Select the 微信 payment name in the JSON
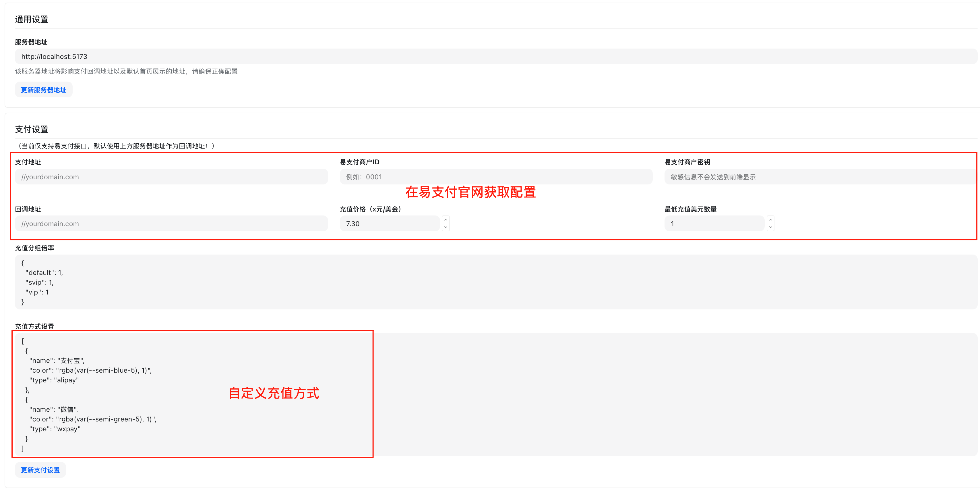Screen dimensions: 980x493 coord(68,409)
